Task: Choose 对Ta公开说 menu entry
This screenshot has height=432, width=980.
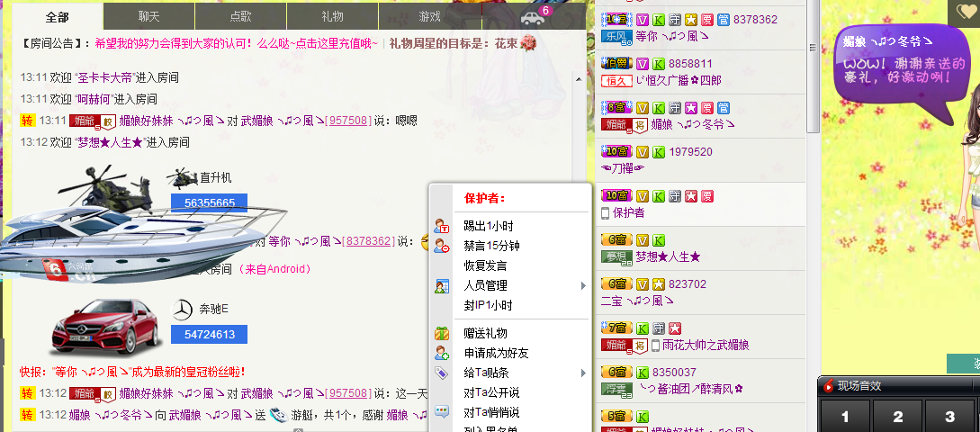Action: [x=491, y=393]
